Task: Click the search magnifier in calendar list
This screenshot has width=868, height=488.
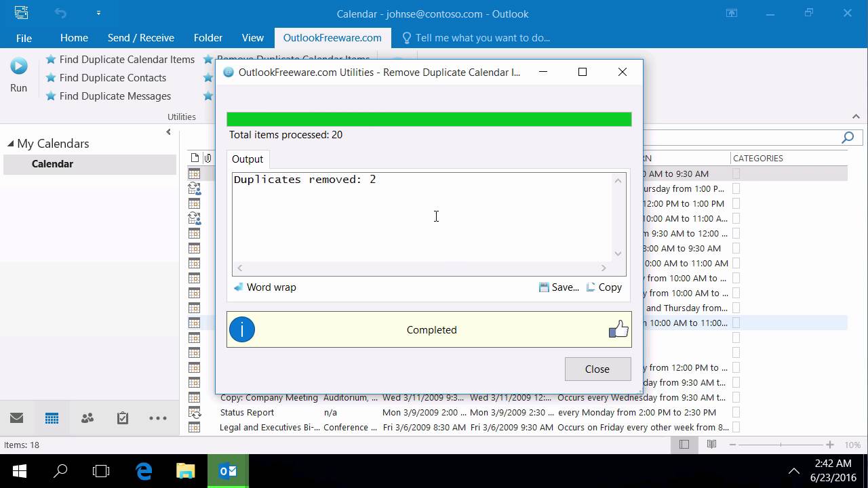Action: pos(848,138)
